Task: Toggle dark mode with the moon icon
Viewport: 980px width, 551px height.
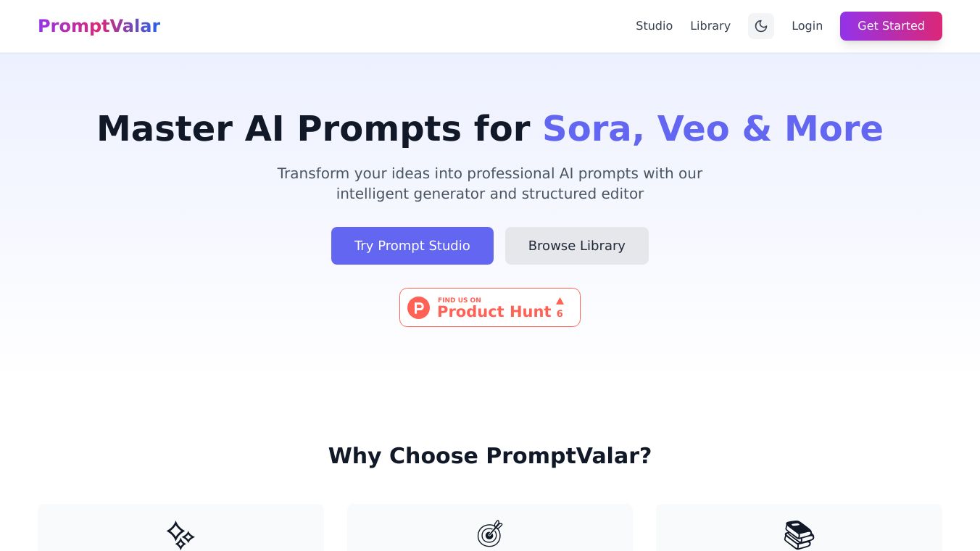Action: (x=761, y=26)
